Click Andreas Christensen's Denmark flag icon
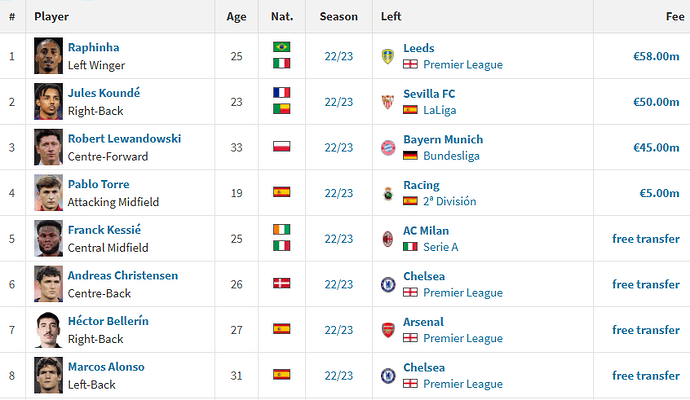 tap(282, 283)
